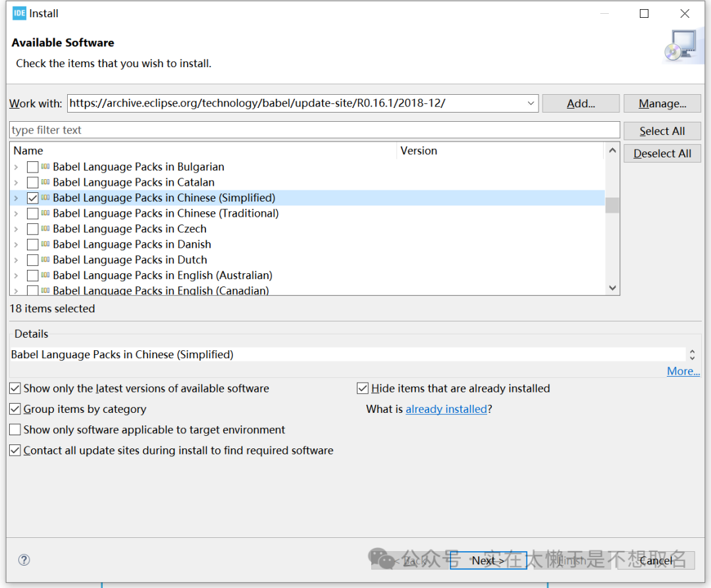Viewport: 711px width, 588px height.
Task: Expand the Czech language pack tree node
Action: pyautogui.click(x=16, y=229)
